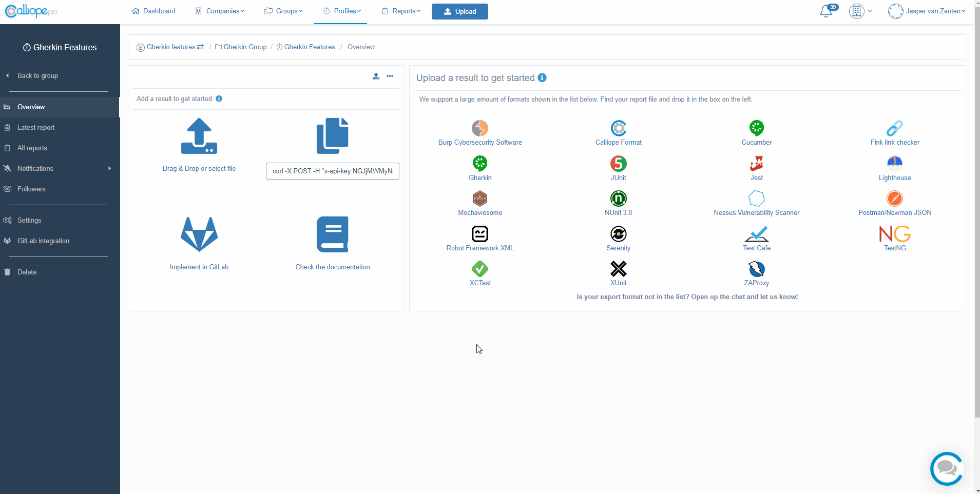Screen dimensions: 980x494
Task: Select the XUnit icon
Action: point(618,269)
